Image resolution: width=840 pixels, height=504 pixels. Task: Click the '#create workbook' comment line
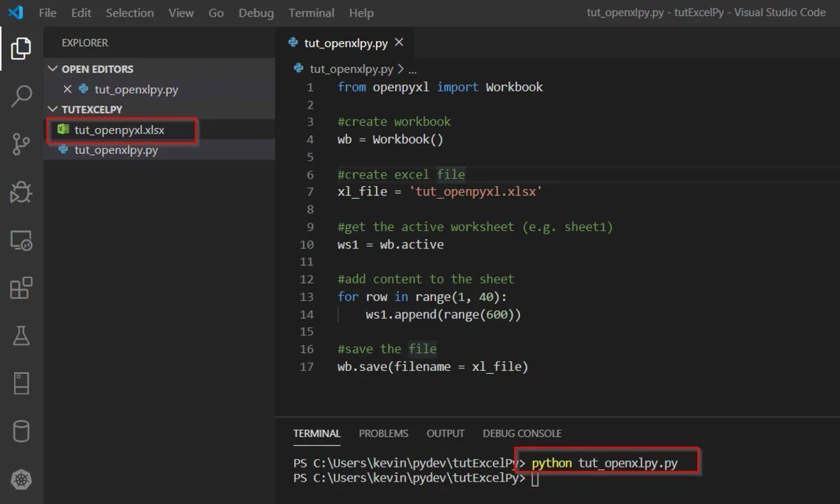coord(394,122)
